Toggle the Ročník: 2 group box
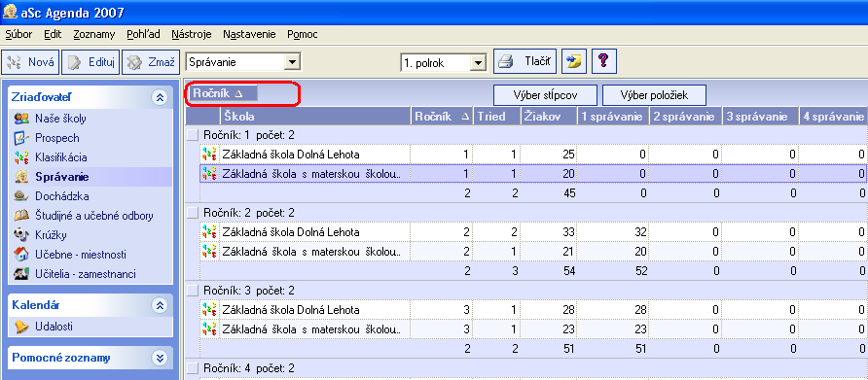Image resolution: width=868 pixels, height=380 pixels. point(192,213)
